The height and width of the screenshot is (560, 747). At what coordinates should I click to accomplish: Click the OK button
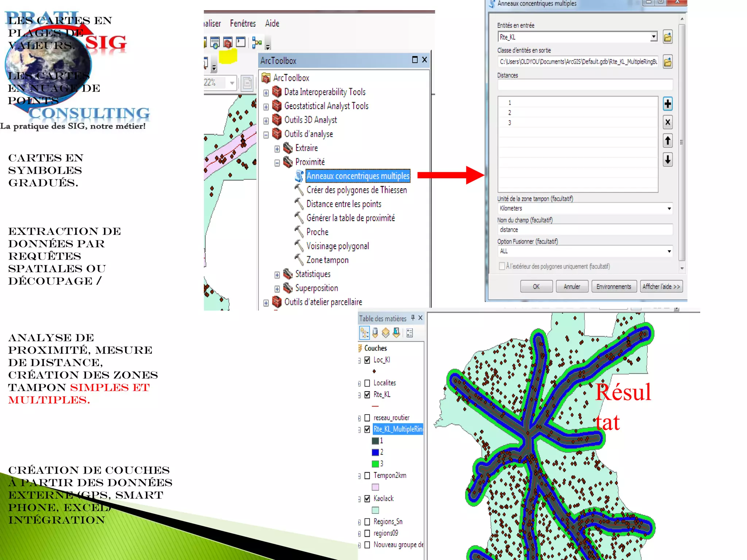[x=536, y=287]
